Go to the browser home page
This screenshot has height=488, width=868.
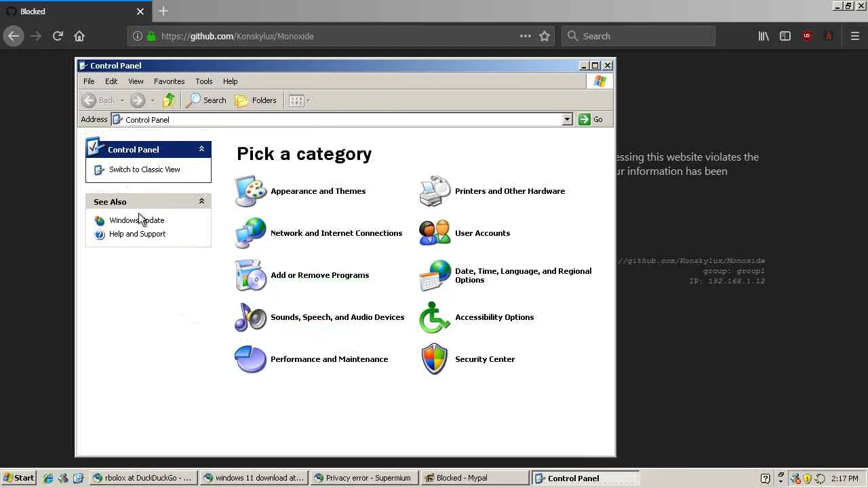coord(79,36)
